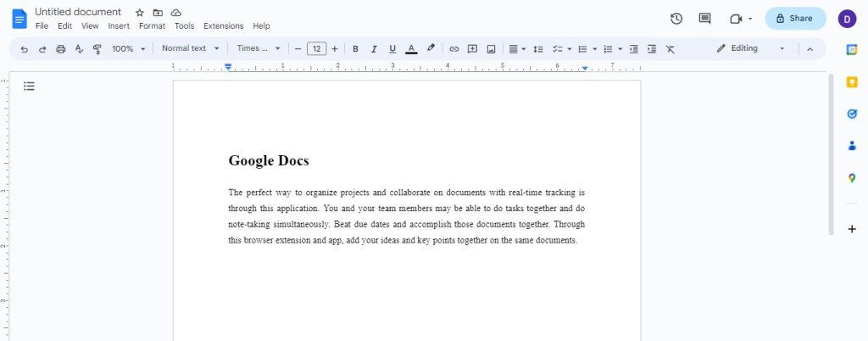This screenshot has width=868, height=341.
Task: Select the Paint format roller icon
Action: click(97, 49)
